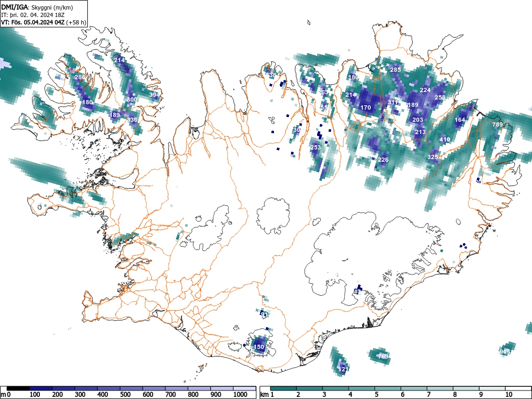
Task: Click the map value 170
Action: coord(366,107)
